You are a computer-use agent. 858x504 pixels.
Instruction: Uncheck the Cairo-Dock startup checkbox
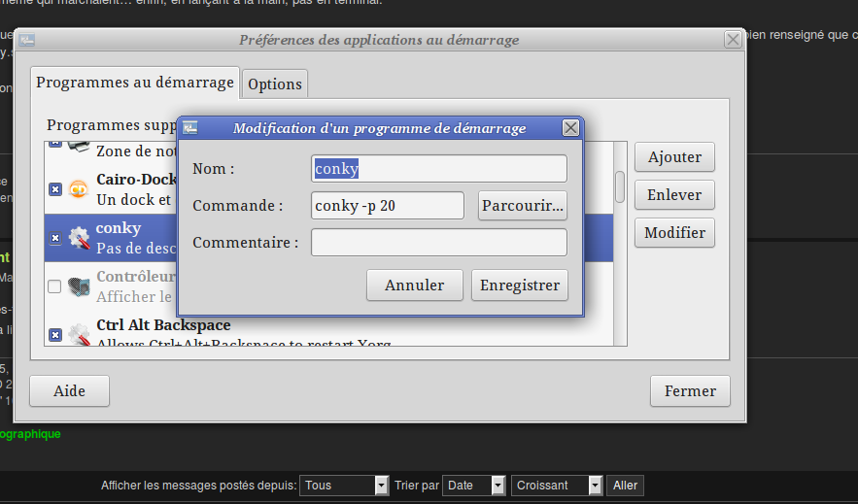(55, 189)
